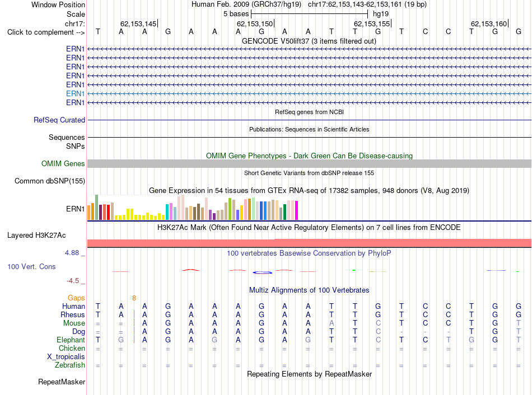The width and height of the screenshot is (532, 395).
Task: Click the orange Gaps number 8
Action: pos(134,298)
